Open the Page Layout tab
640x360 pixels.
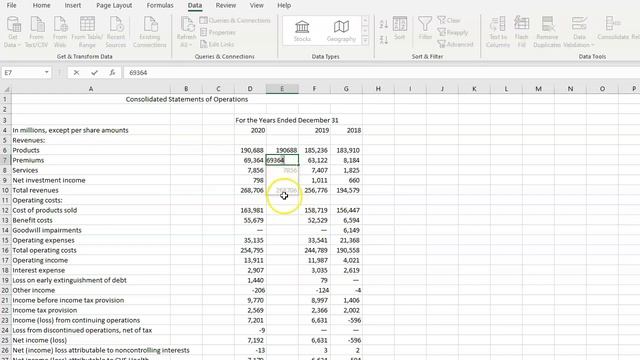point(114,5)
